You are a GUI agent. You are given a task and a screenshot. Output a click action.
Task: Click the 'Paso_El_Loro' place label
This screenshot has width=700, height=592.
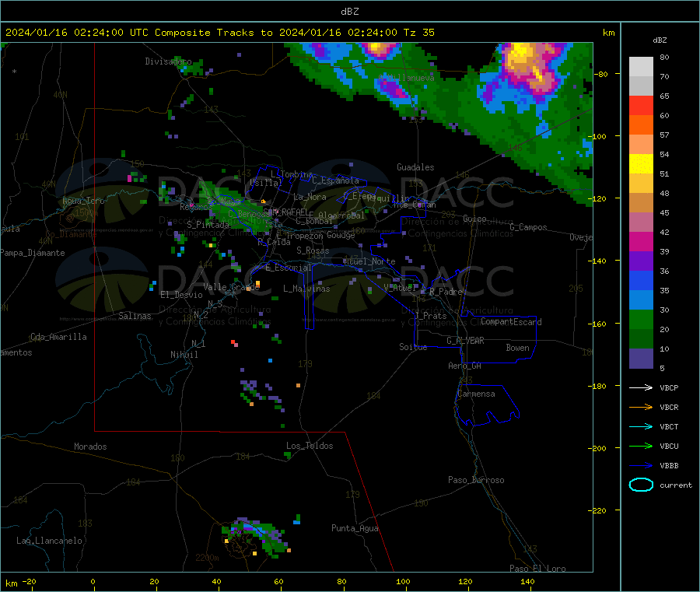537,569
